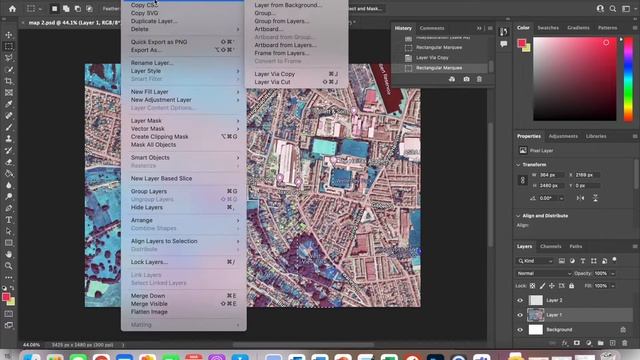Toggle lock transparent pixels
640x360 pixels.
click(532, 286)
